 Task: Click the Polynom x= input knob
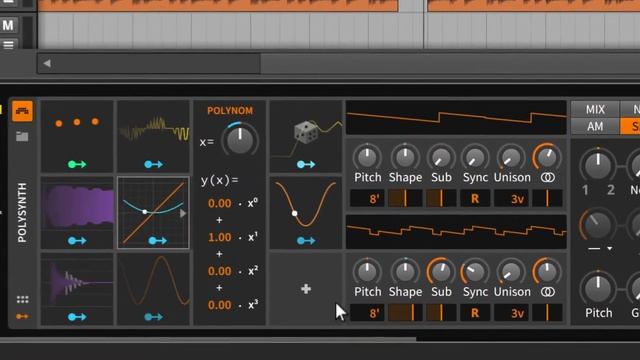[240, 140]
